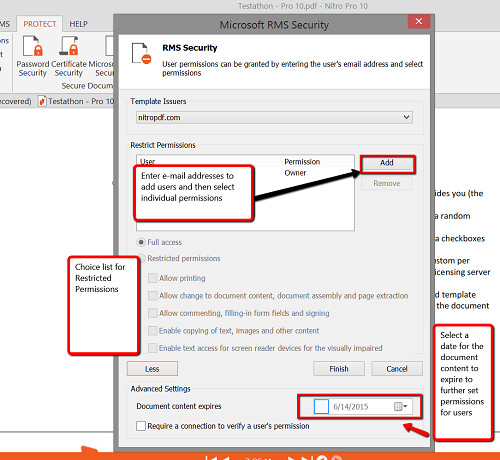This screenshot has height=460, width=500.
Task: Click the RMS Security document icon
Action: [x=141, y=53]
